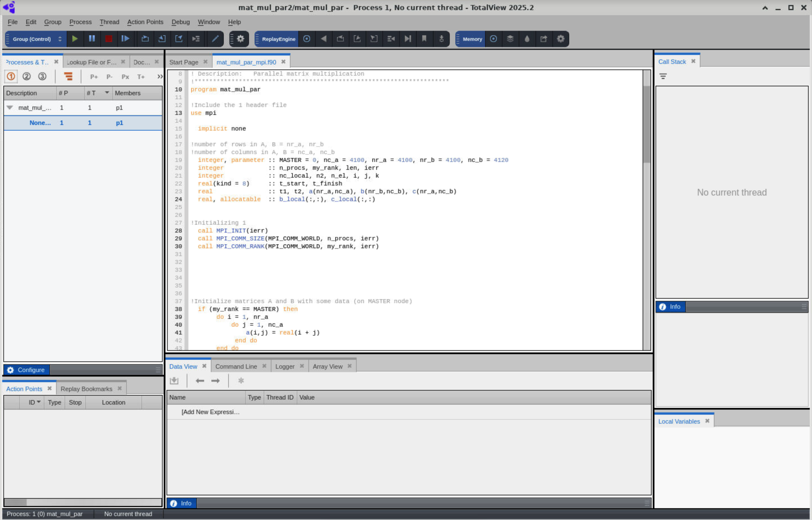Open the Action Points menu
812x520 pixels.
(x=145, y=22)
